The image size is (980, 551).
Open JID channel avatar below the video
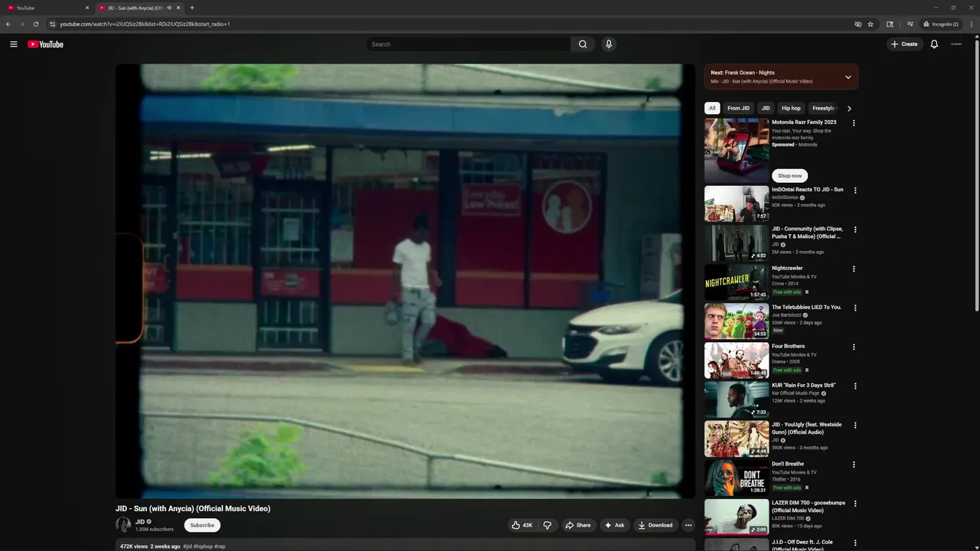(x=123, y=525)
